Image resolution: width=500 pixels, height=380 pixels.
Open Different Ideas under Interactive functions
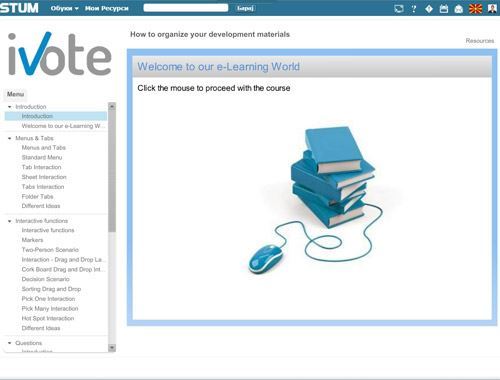click(41, 328)
